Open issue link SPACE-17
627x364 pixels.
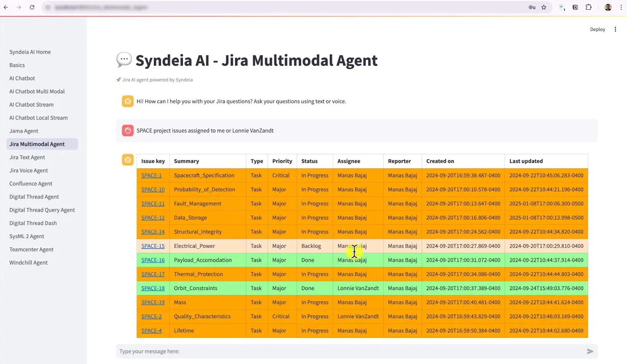tap(153, 274)
